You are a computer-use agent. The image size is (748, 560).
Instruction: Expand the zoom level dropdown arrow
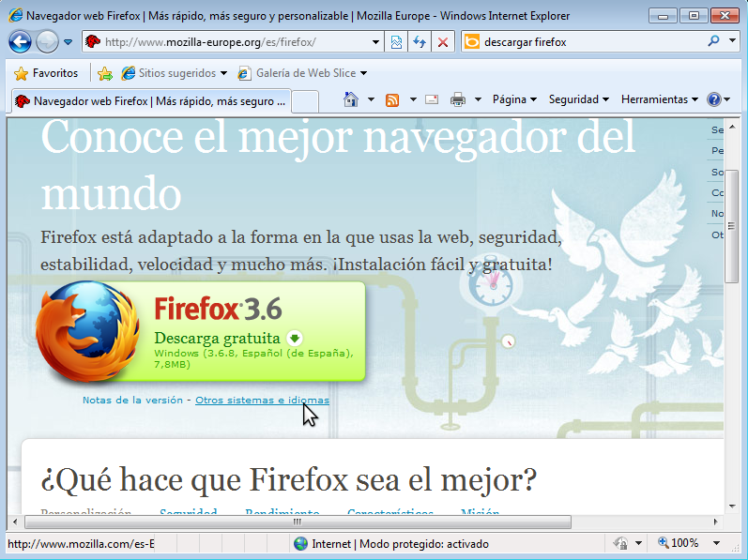point(716,543)
